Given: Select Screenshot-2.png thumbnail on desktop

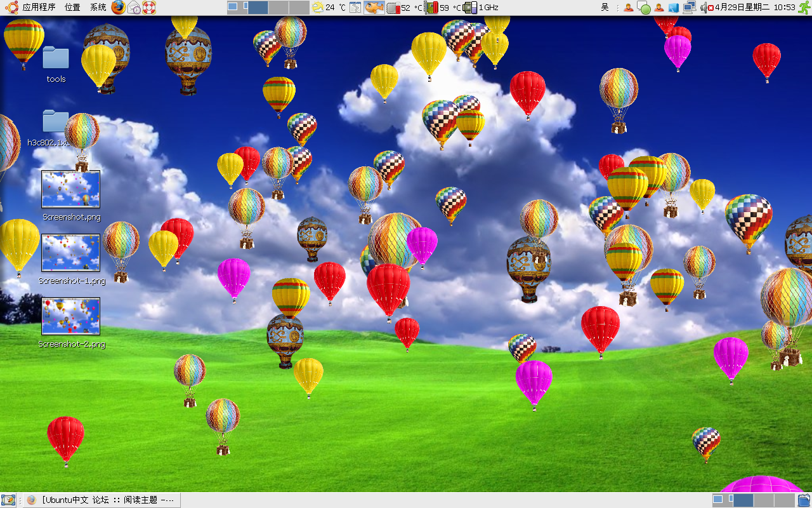Looking at the screenshot, I should pyautogui.click(x=70, y=316).
